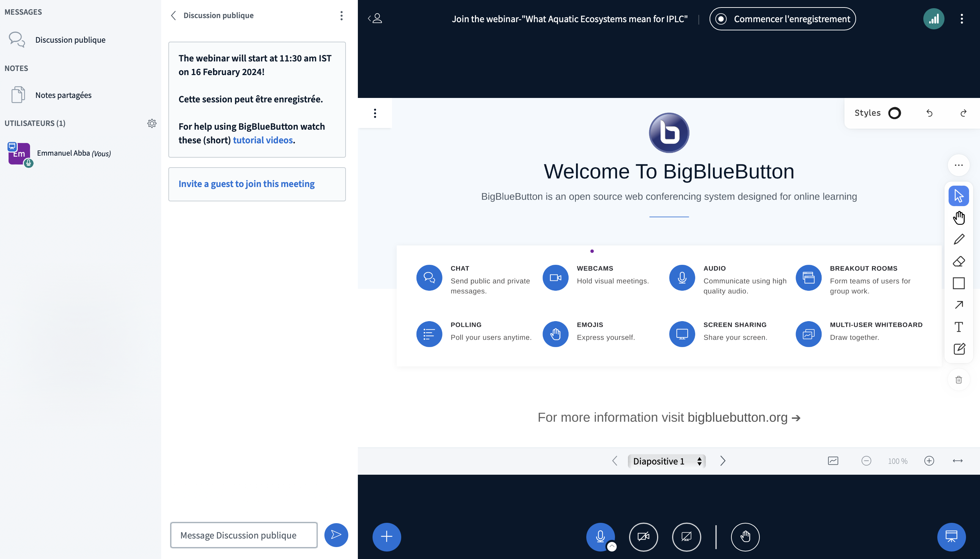Toggle screen sharing button
This screenshot has height=559, width=980.
(x=686, y=536)
